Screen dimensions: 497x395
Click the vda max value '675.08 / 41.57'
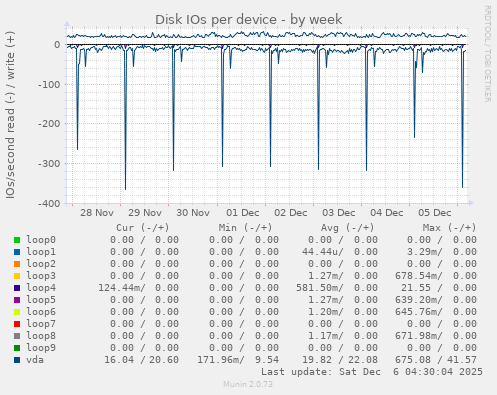[x=436, y=360]
